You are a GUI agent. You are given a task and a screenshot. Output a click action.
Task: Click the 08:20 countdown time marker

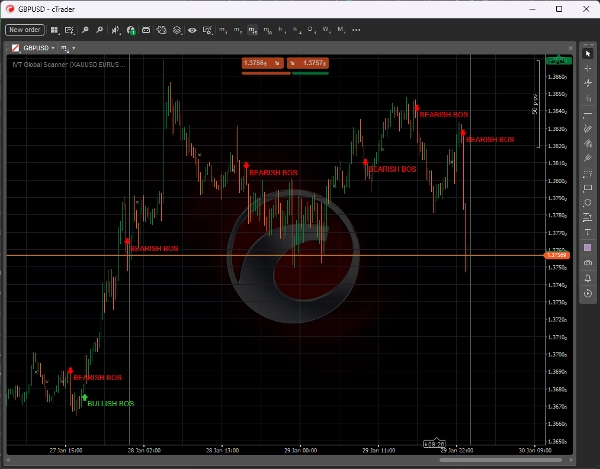point(434,444)
